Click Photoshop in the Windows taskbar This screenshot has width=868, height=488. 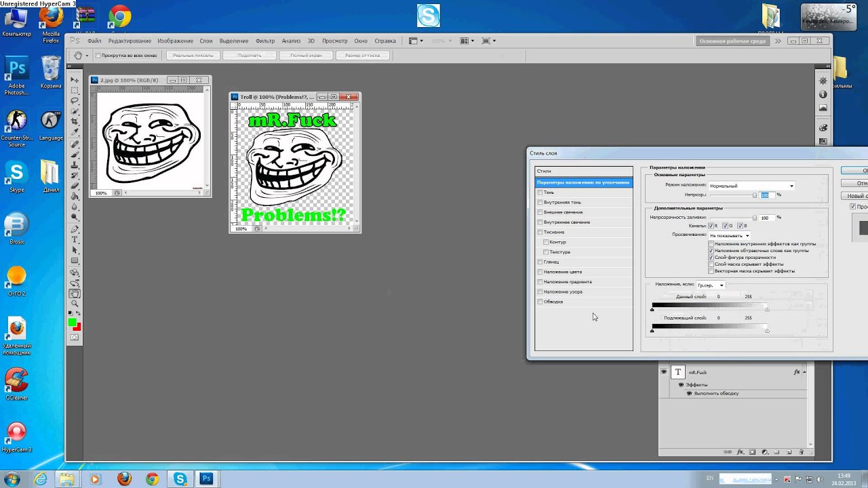207,479
